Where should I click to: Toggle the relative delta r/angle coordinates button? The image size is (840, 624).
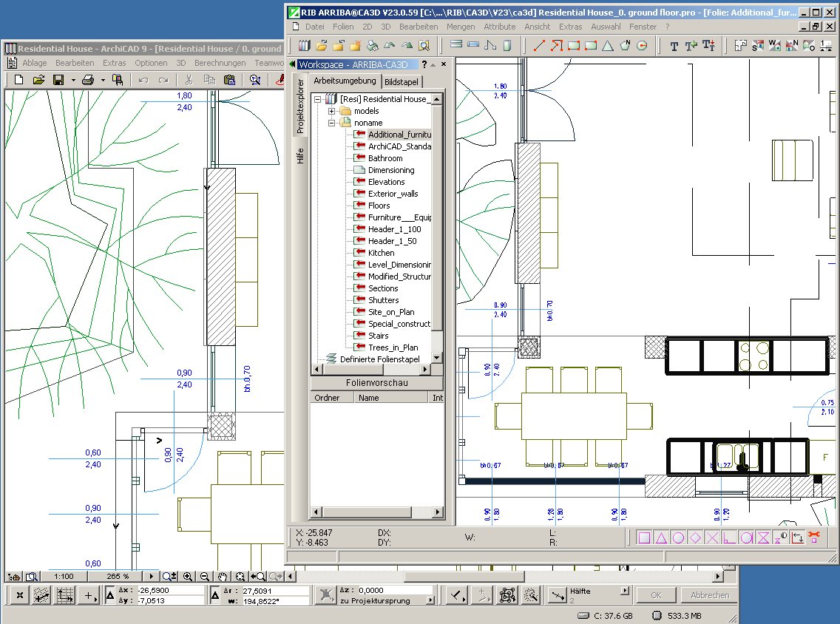(215, 594)
